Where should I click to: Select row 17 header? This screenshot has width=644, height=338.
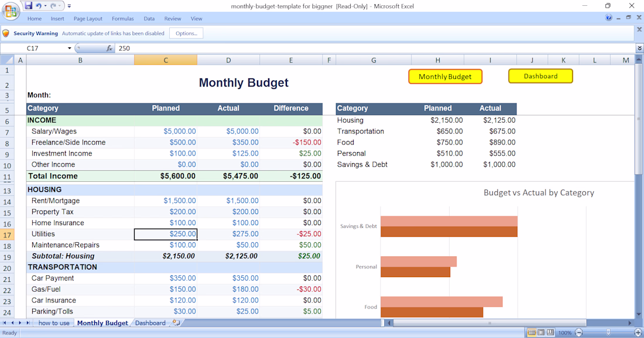[7, 235]
